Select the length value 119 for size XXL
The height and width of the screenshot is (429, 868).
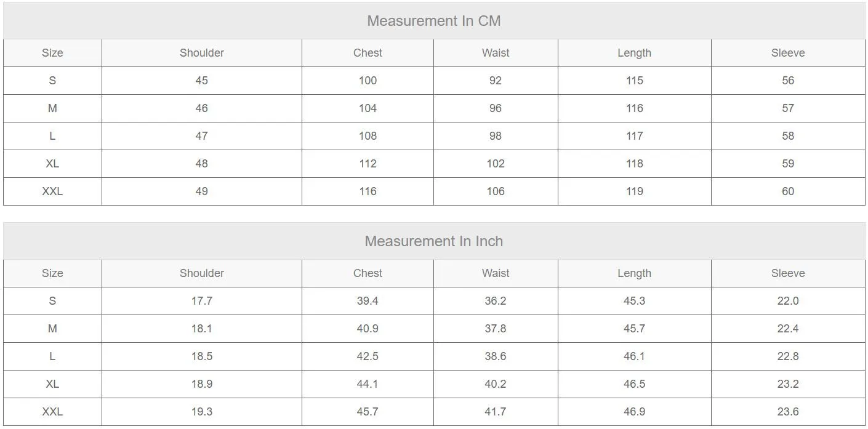(634, 191)
